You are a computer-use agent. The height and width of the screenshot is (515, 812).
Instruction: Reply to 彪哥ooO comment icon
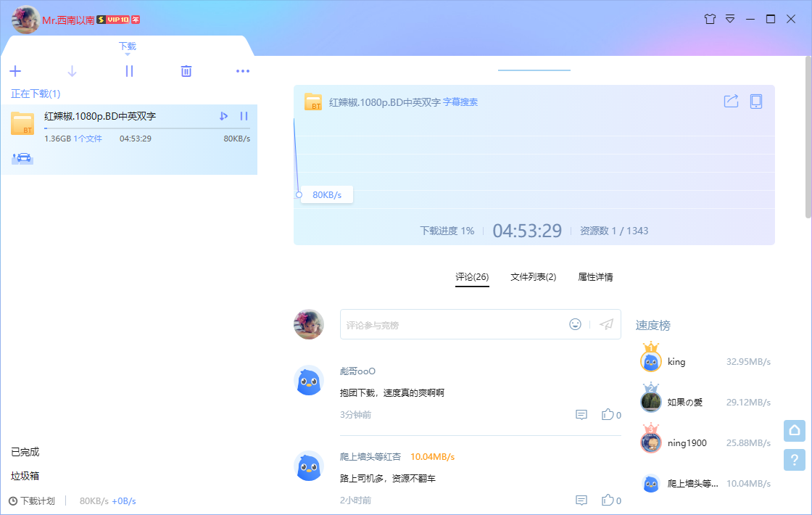pos(581,414)
